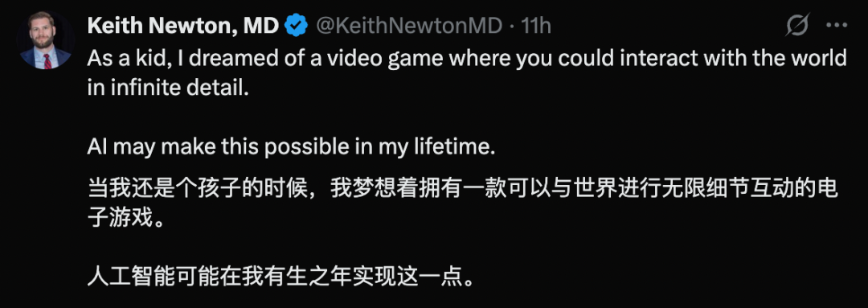The width and height of the screenshot is (868, 308).
Task: Open the Grok slashed-circle icon
Action: [797, 26]
